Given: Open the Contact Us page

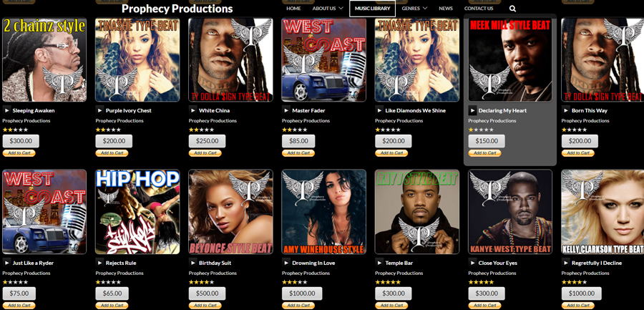Looking at the screenshot, I should click(479, 8).
